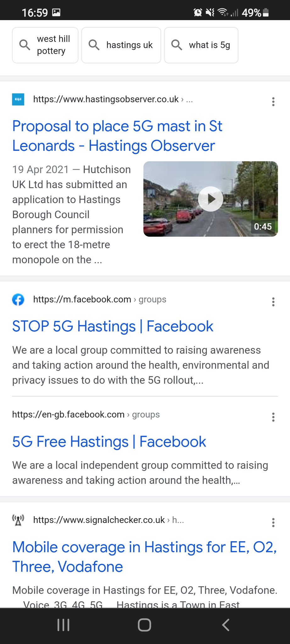290x644 pixels.
Task: Tap the Facebook logo icon
Action: [18, 300]
